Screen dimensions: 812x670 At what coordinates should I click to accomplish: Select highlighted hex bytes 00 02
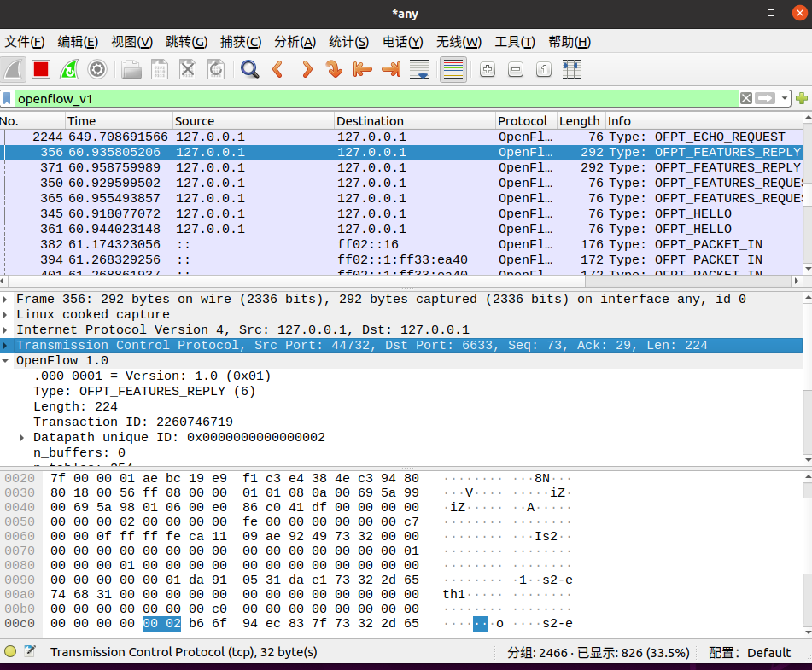pyautogui.click(x=162, y=623)
